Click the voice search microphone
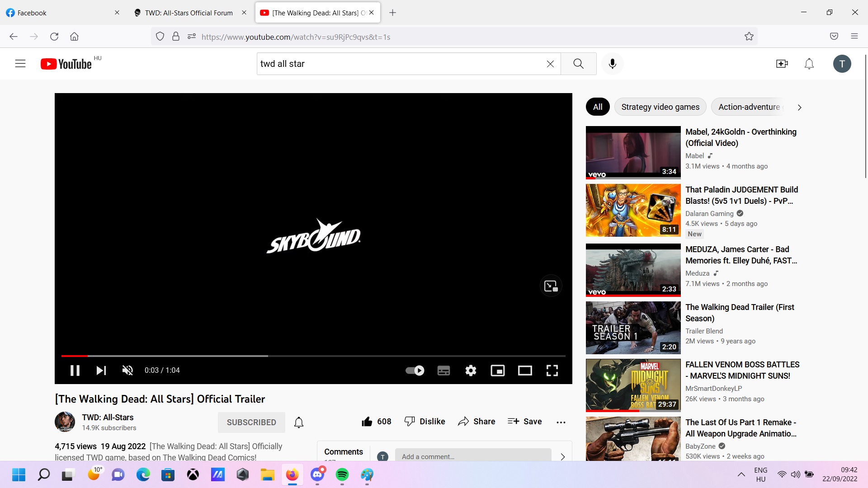 pyautogui.click(x=613, y=64)
